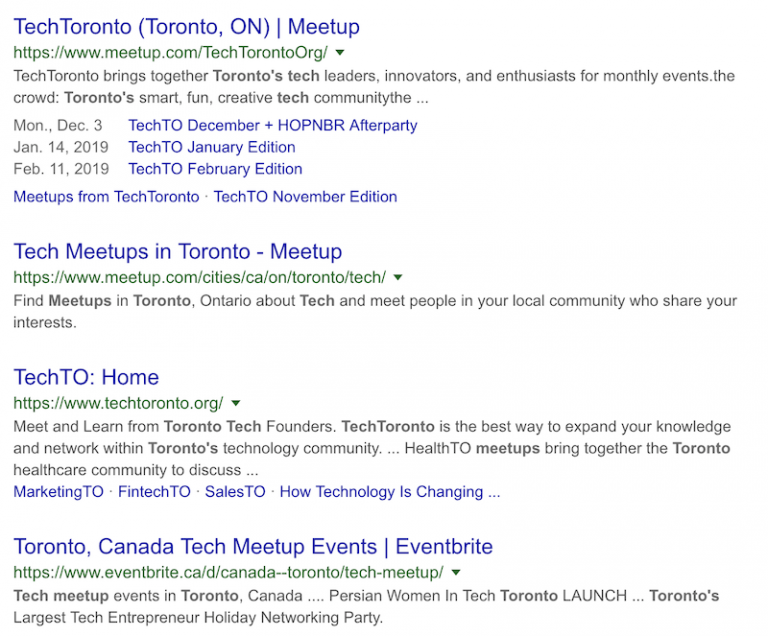The height and width of the screenshot is (636, 768).
Task: Visit the MarketingTO sitelink
Action: 58,492
